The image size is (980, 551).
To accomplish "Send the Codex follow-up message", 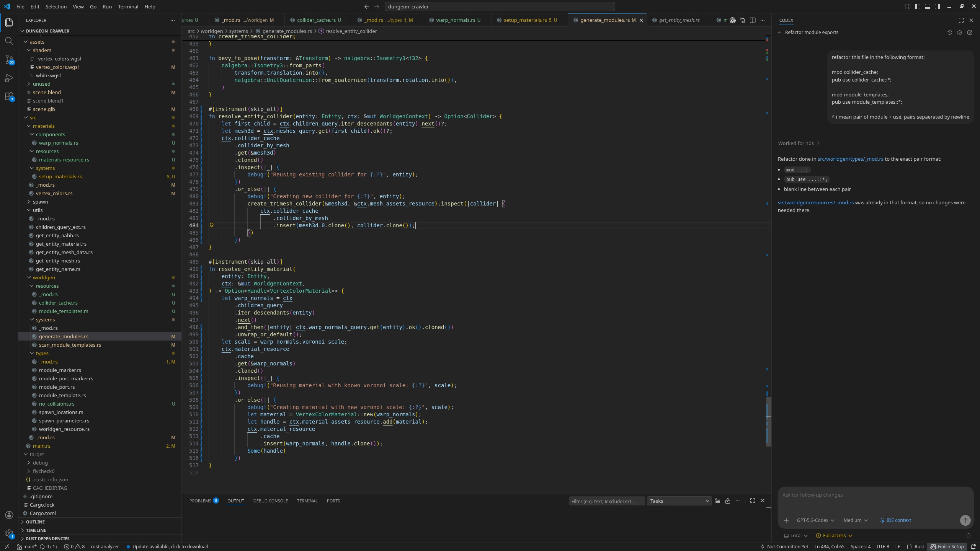I will (x=965, y=520).
